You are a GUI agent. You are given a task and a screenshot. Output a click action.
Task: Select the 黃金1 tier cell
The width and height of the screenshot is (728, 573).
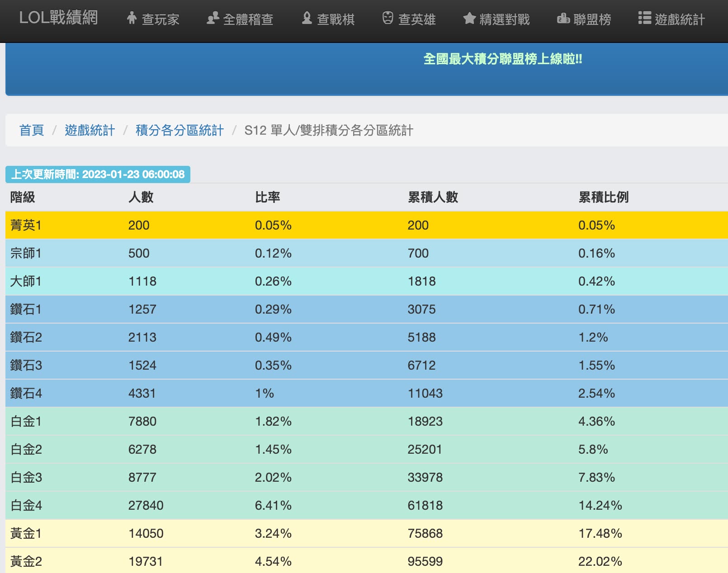click(26, 533)
